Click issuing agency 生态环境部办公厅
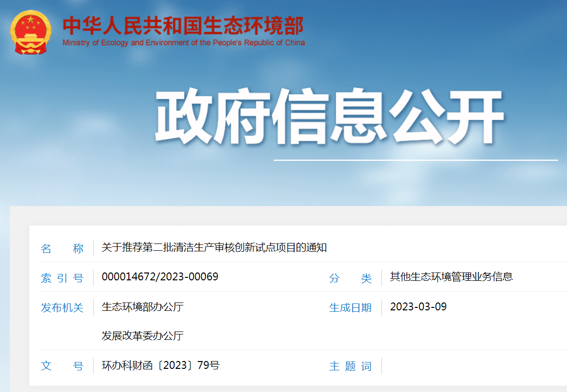This screenshot has height=392, width=567. (142, 307)
